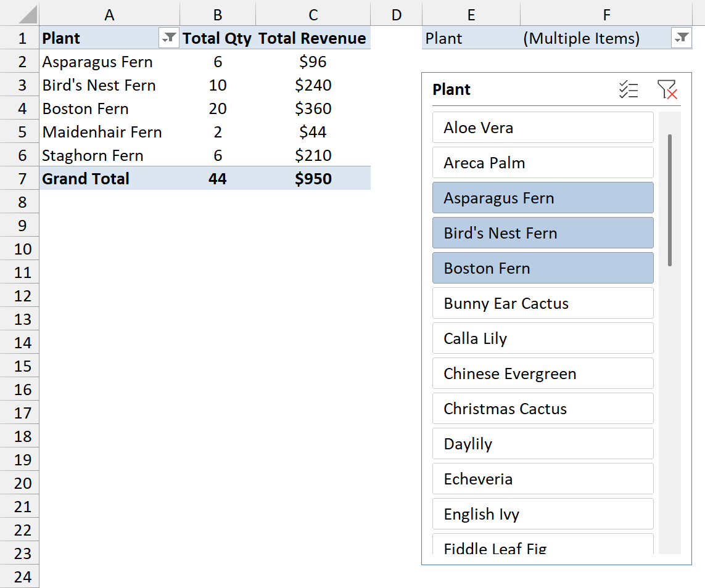Toggle Areca Palm in the slicer

point(543,163)
